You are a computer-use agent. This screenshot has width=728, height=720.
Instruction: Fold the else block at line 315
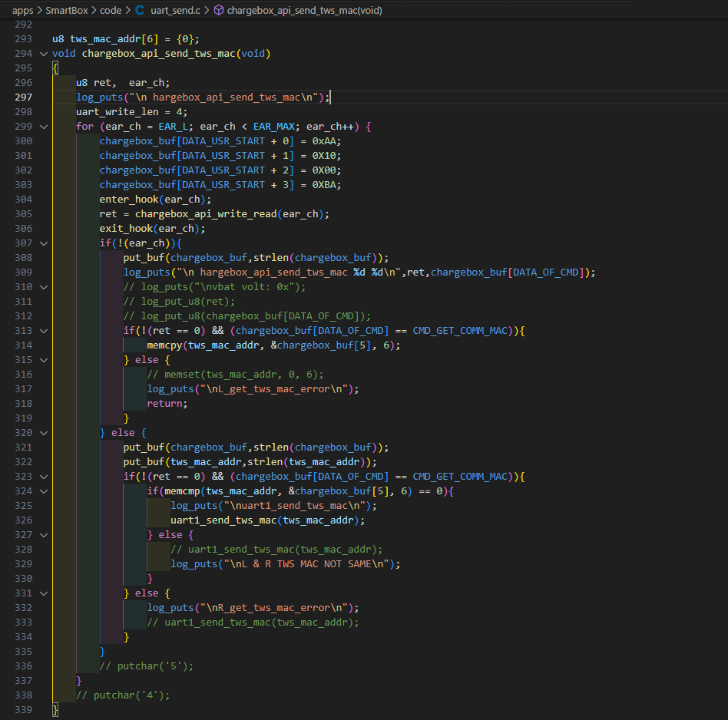44,360
